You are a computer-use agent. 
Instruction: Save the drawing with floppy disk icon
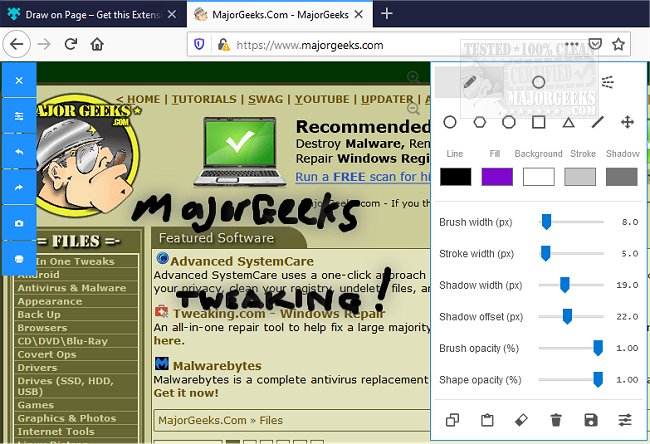[x=591, y=420]
